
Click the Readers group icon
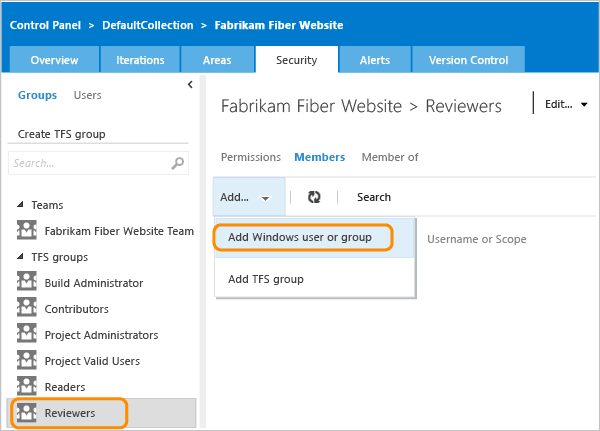click(x=27, y=387)
